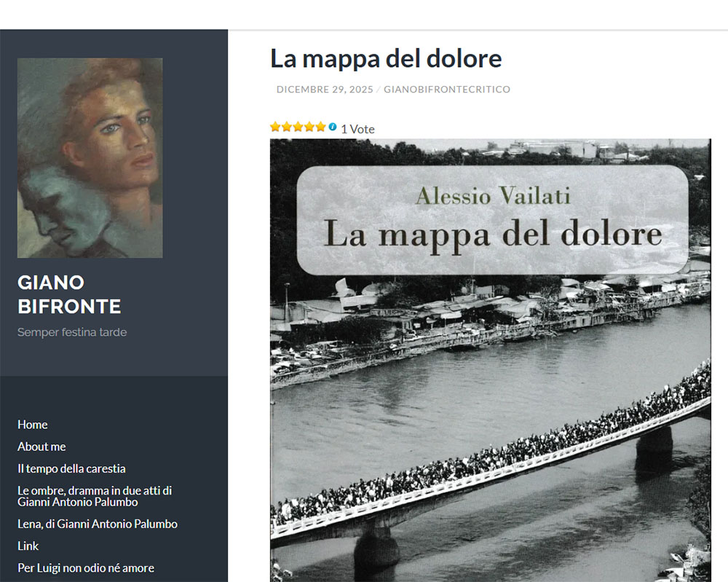Image resolution: width=728 pixels, height=582 pixels.
Task: Click the Dicembre 29, 2025 date link
Action: coord(325,90)
